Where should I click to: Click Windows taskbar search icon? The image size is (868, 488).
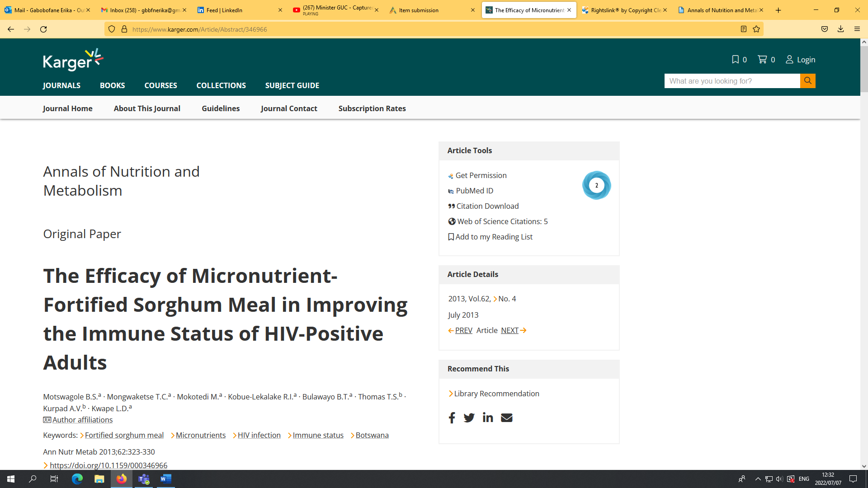coord(33,479)
